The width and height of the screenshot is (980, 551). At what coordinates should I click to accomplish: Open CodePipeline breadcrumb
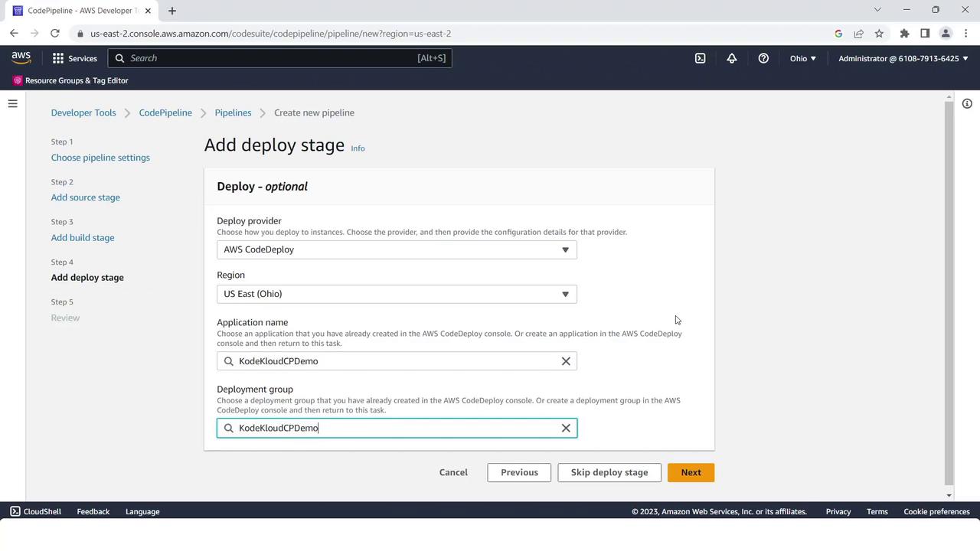point(165,112)
